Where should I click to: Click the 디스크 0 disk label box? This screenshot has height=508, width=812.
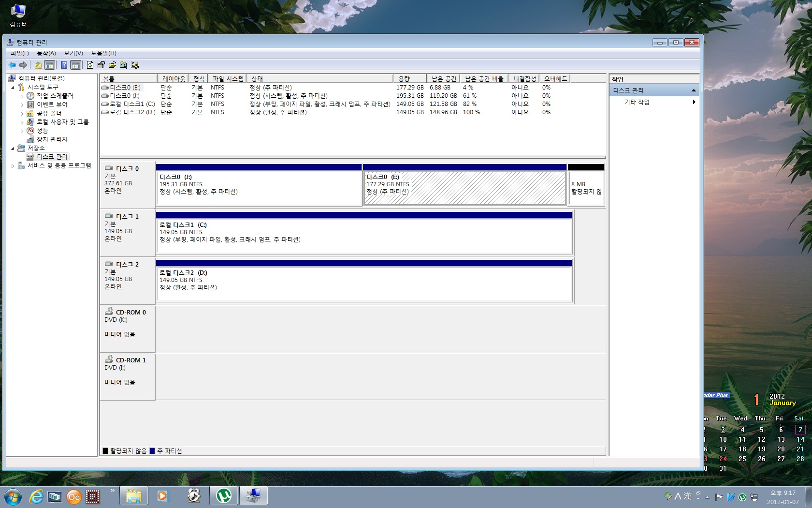128,184
